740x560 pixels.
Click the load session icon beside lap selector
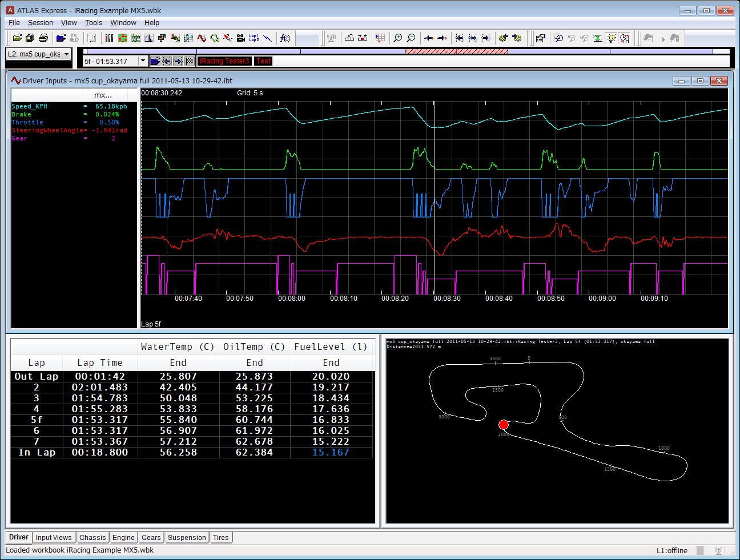[155, 61]
